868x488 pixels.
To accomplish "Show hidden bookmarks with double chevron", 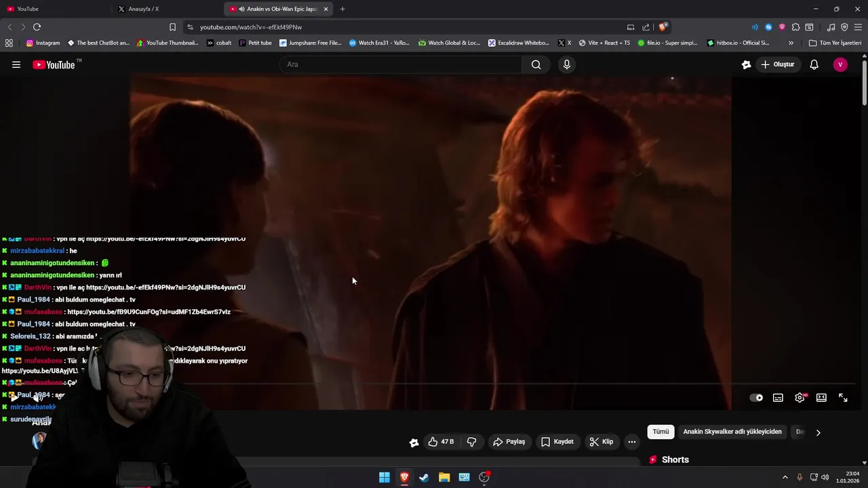I will [x=791, y=43].
